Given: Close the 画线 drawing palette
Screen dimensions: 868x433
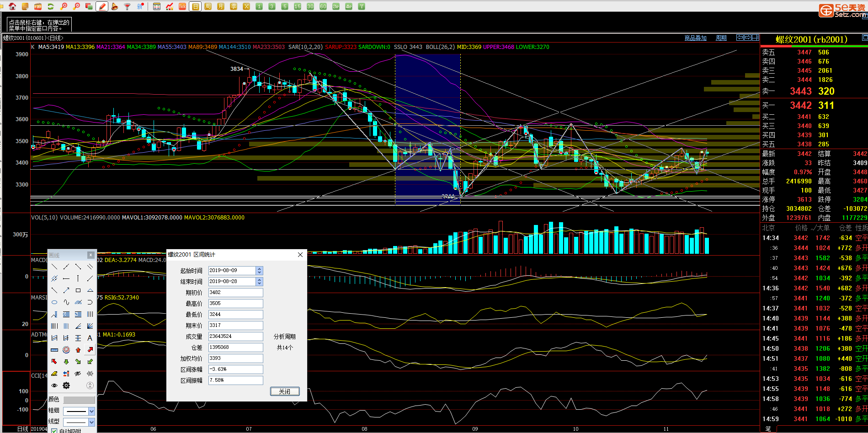Looking at the screenshot, I should pyautogui.click(x=91, y=255).
